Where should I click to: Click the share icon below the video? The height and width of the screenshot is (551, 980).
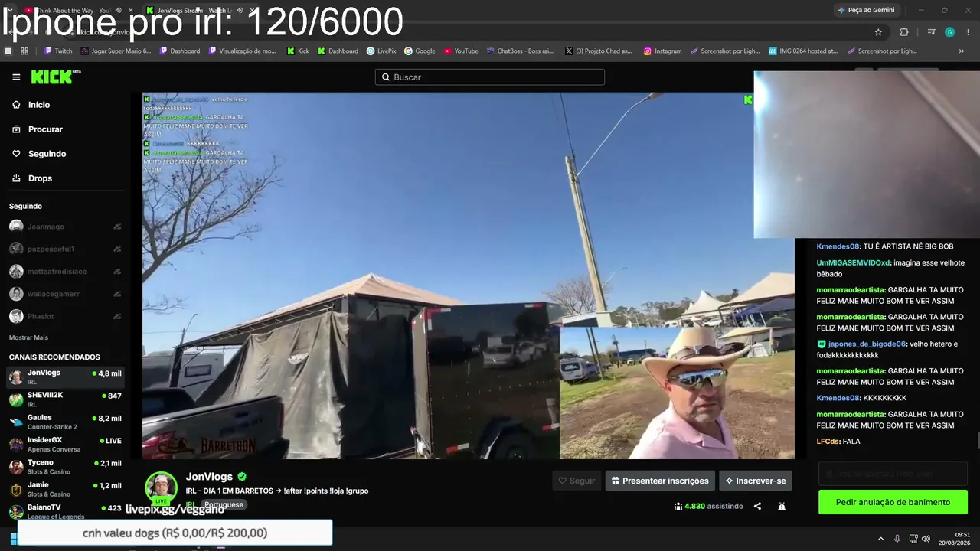(757, 506)
